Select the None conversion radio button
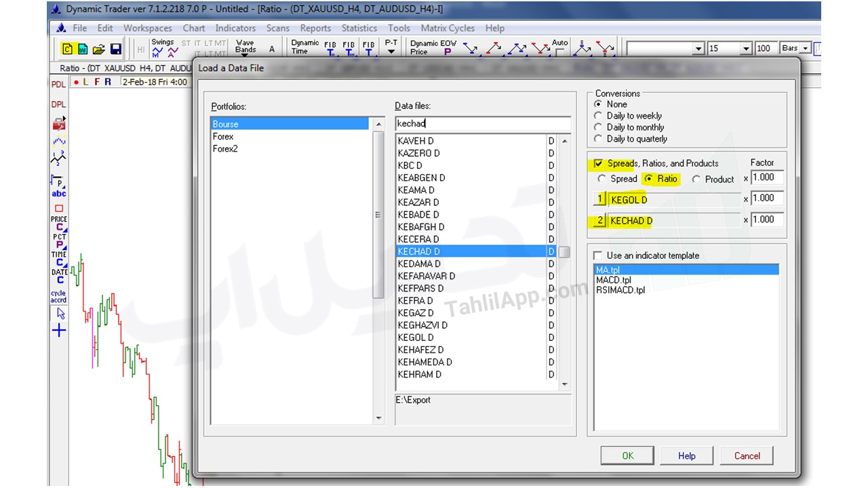 point(597,104)
